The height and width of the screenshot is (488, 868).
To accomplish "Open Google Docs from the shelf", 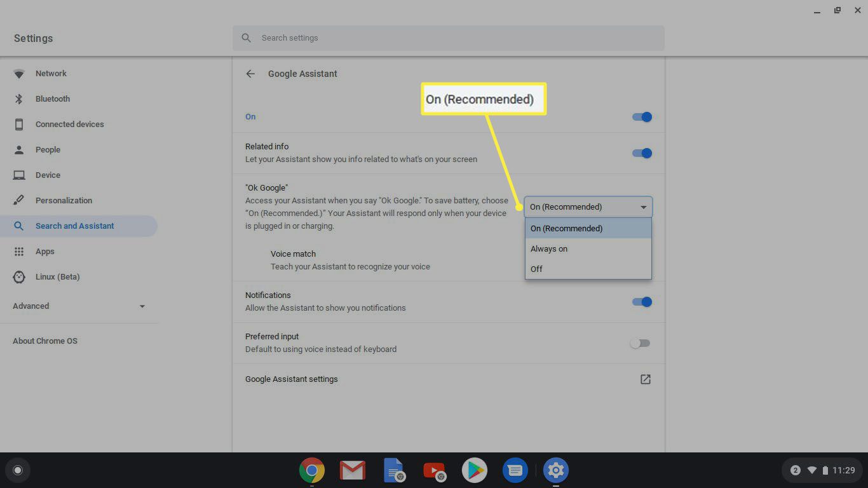I will (x=394, y=470).
